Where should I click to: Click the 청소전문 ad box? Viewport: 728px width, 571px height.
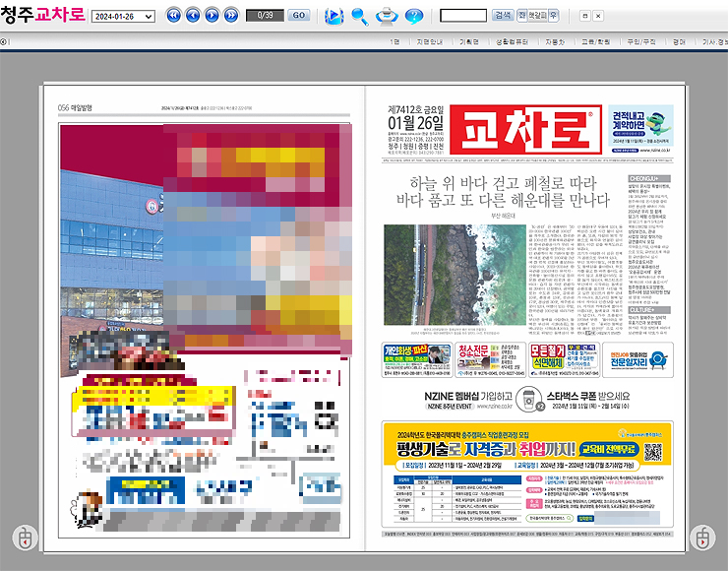(x=490, y=360)
